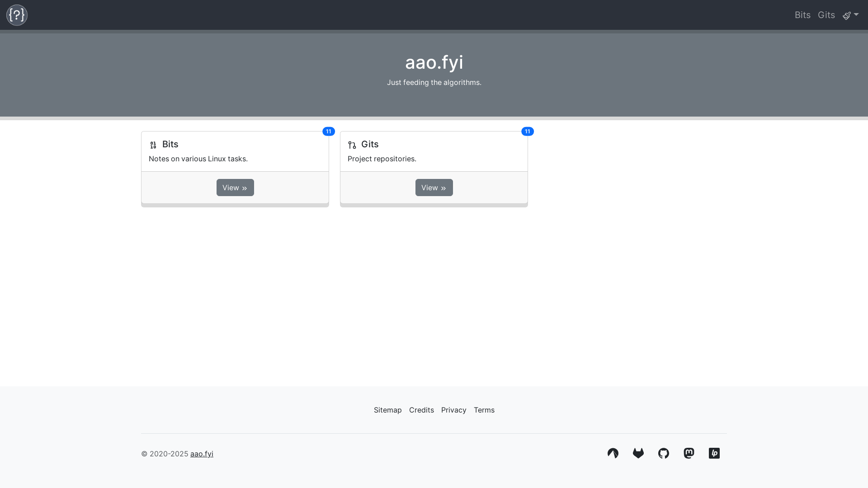Open the Liberapay donation icon

714,453
